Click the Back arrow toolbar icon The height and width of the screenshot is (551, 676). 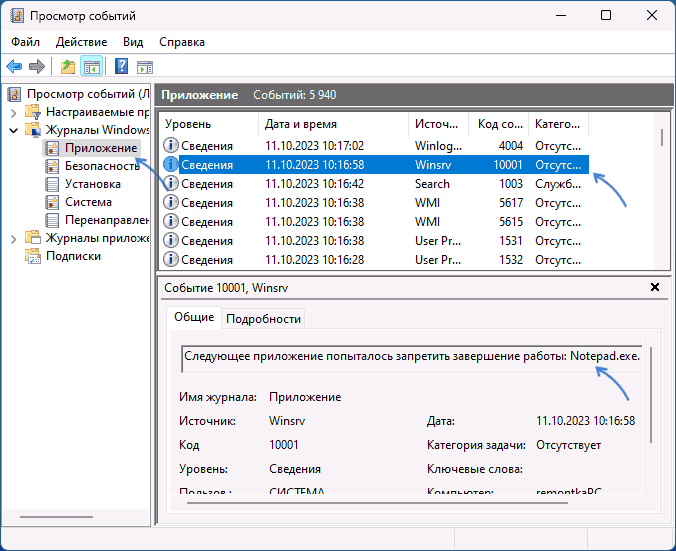coord(14,67)
